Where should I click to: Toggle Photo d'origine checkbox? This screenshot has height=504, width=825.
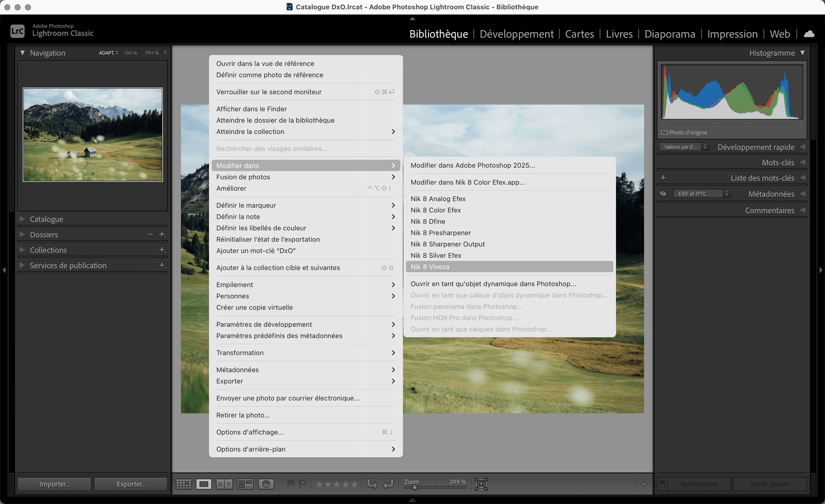(664, 132)
